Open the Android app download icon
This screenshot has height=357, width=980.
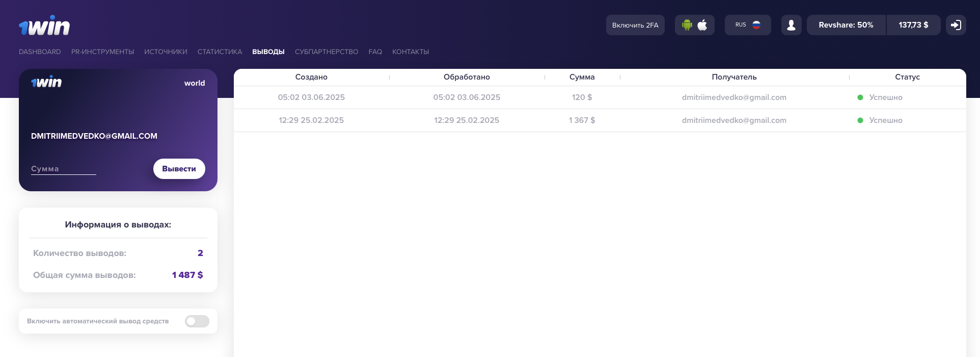[x=687, y=25]
